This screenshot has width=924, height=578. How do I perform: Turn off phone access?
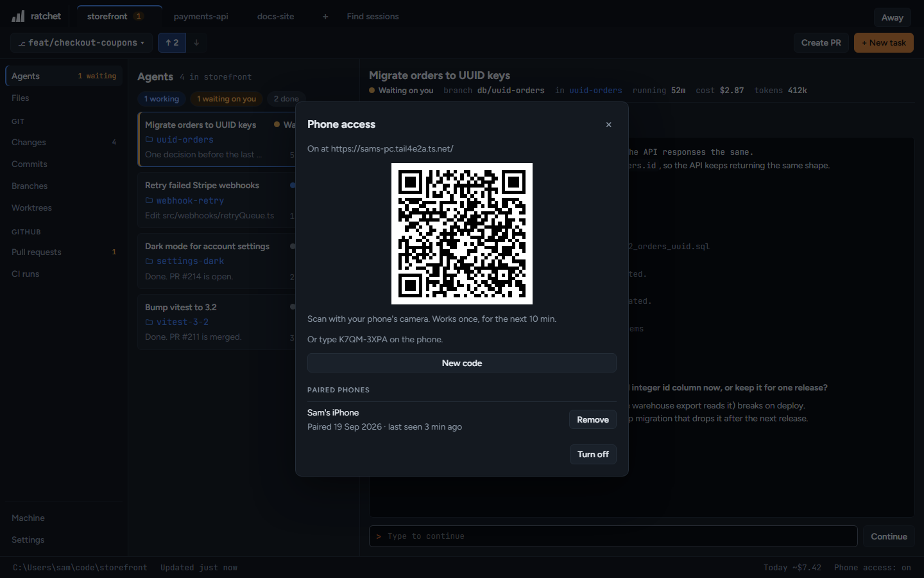[x=593, y=454]
